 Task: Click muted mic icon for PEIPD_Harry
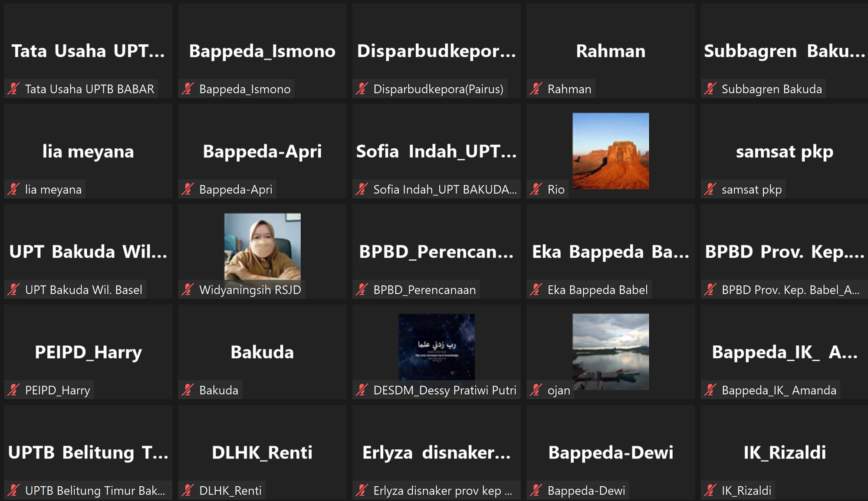(x=13, y=390)
